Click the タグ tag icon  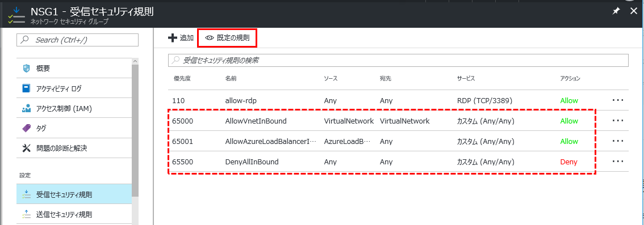(x=26, y=128)
